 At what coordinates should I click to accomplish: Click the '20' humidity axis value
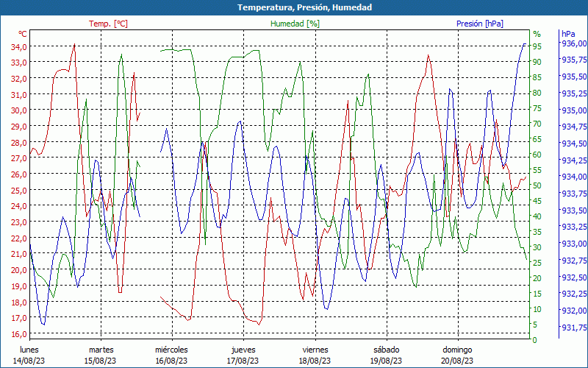click(537, 278)
